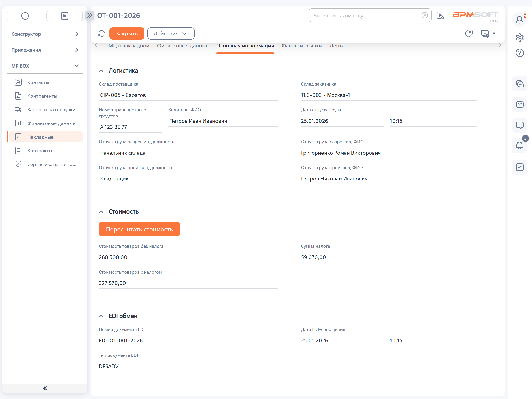Click the BPMSoft logo

[476, 15]
